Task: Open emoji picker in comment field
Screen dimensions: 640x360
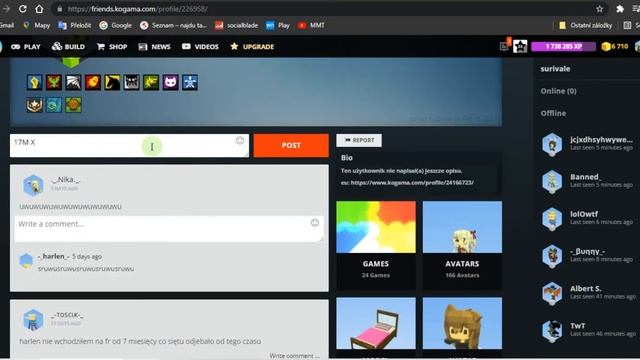Action: pyautogui.click(x=315, y=223)
